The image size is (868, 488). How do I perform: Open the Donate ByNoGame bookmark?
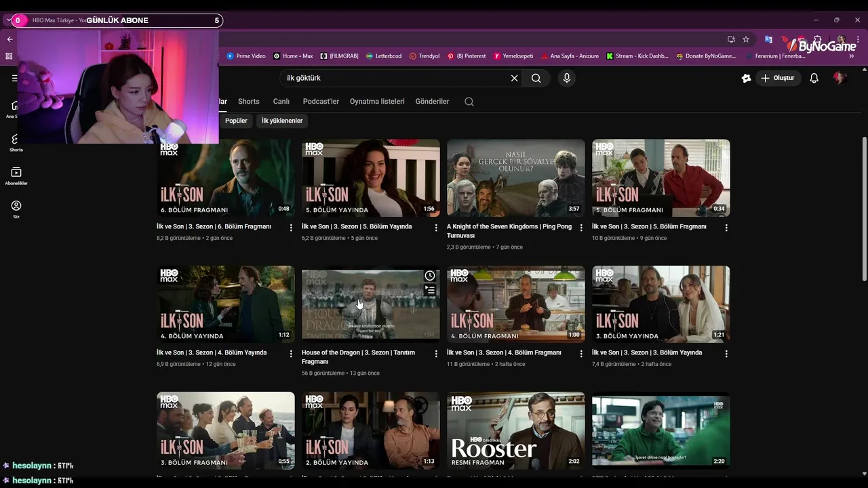[706, 56]
